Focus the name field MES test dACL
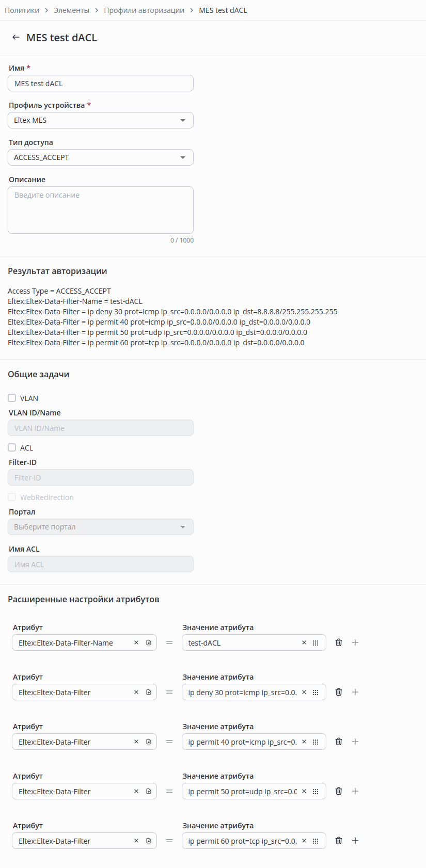The height and width of the screenshot is (868, 426). pos(101,83)
